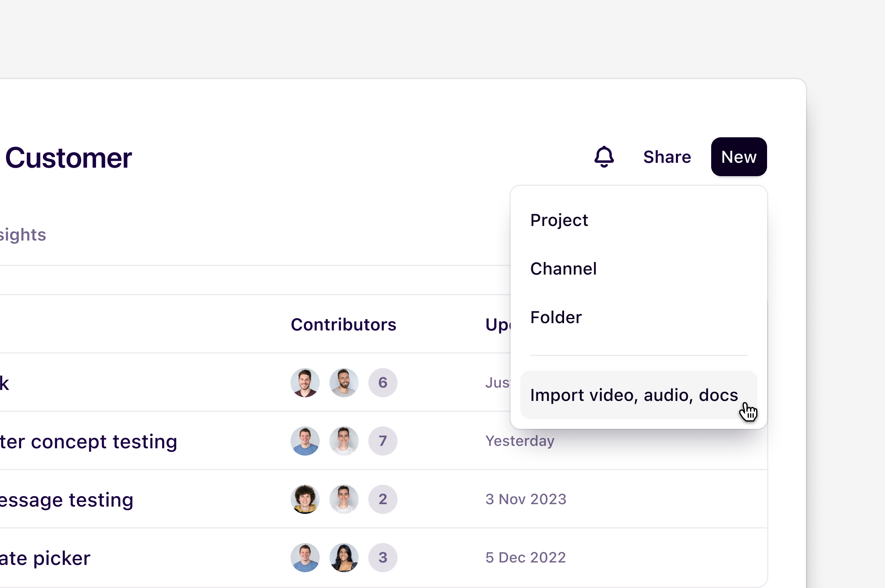Select Channel from the New menu
Image resolution: width=885 pixels, height=588 pixels.
pos(563,269)
